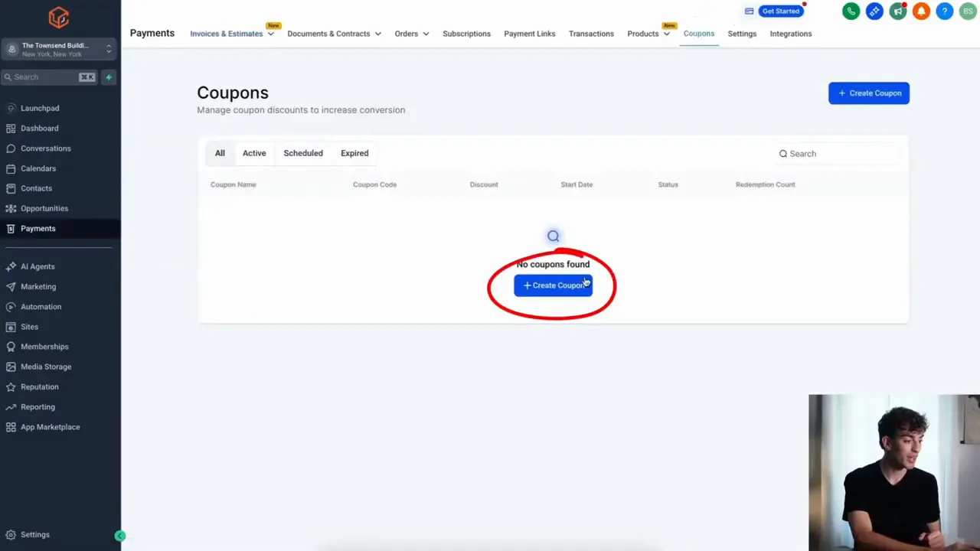The image size is (980, 551).
Task: Filter coupons by Expired
Action: (x=354, y=153)
